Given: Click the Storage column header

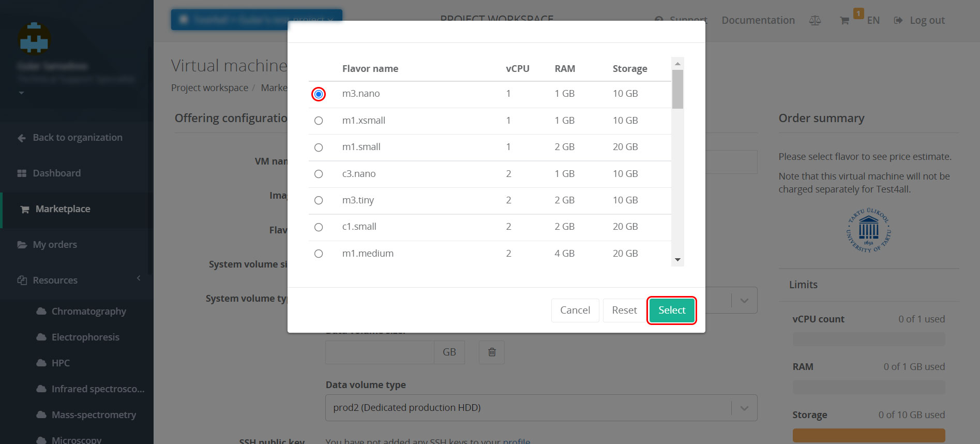Looking at the screenshot, I should pos(630,69).
